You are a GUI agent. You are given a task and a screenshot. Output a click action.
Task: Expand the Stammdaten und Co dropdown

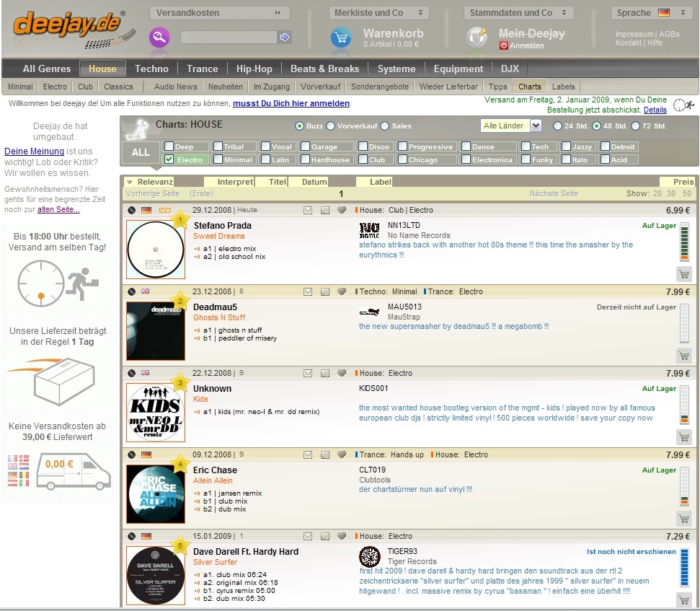point(518,12)
